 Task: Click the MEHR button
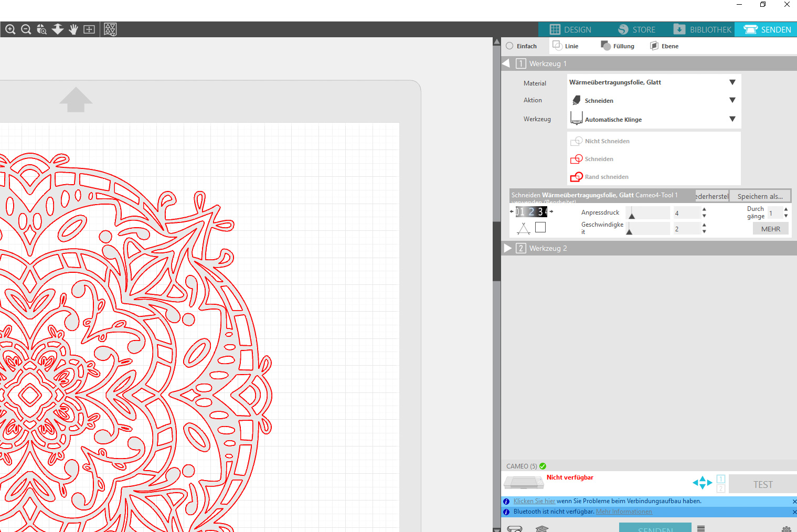pyautogui.click(x=770, y=229)
